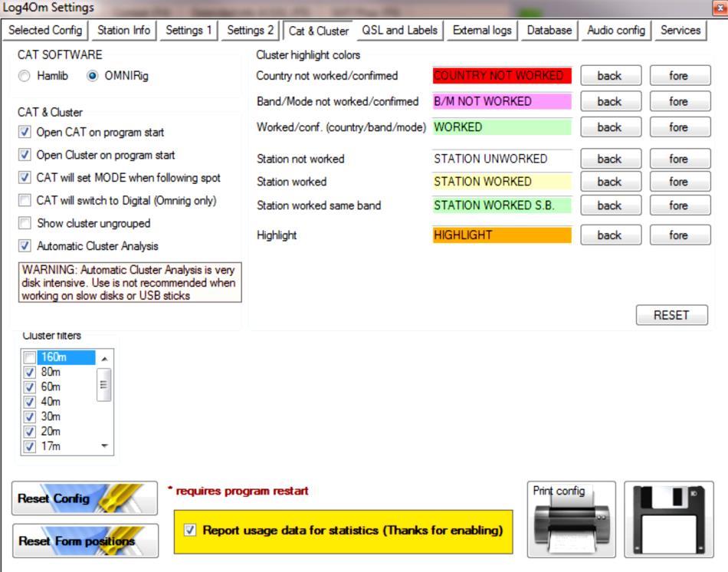The width and height of the screenshot is (728, 572).
Task: Click back button for Band/Mode not worked
Action: point(611,101)
